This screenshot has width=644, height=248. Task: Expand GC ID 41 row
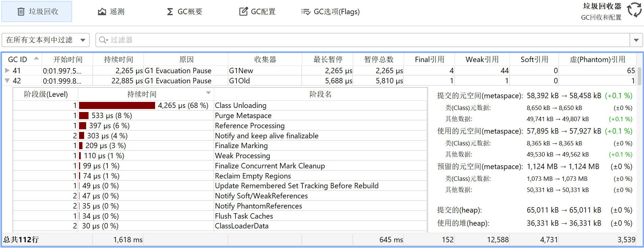pyautogui.click(x=7, y=71)
